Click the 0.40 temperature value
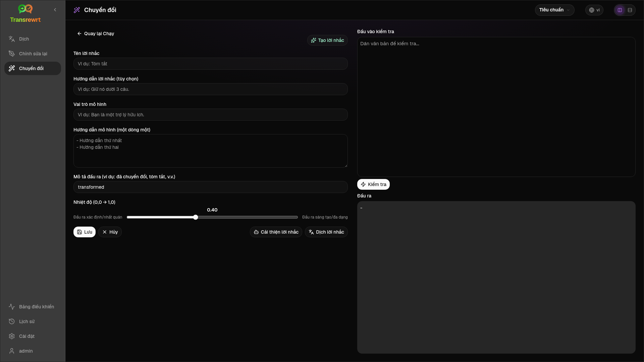This screenshot has width=644, height=362. point(212,210)
